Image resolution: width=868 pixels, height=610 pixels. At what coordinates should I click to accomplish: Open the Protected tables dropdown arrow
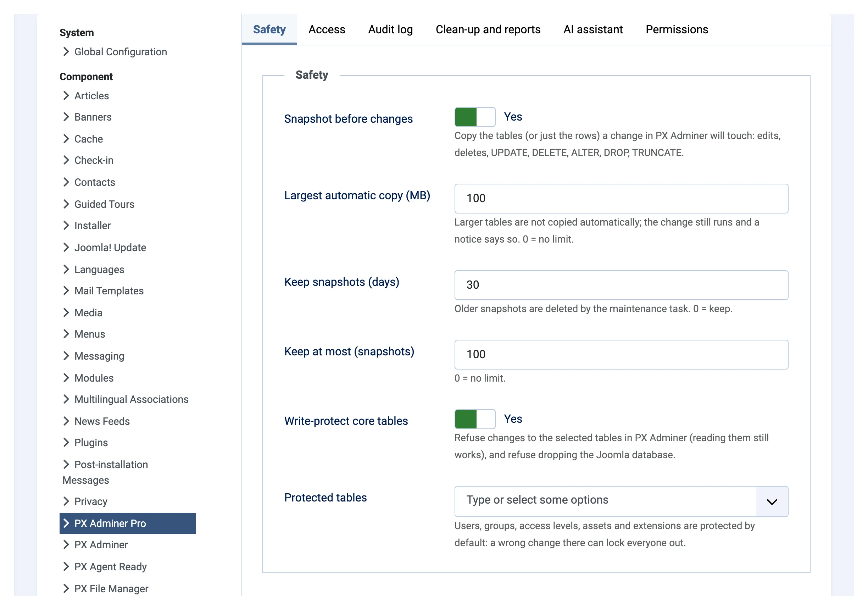[x=772, y=501]
